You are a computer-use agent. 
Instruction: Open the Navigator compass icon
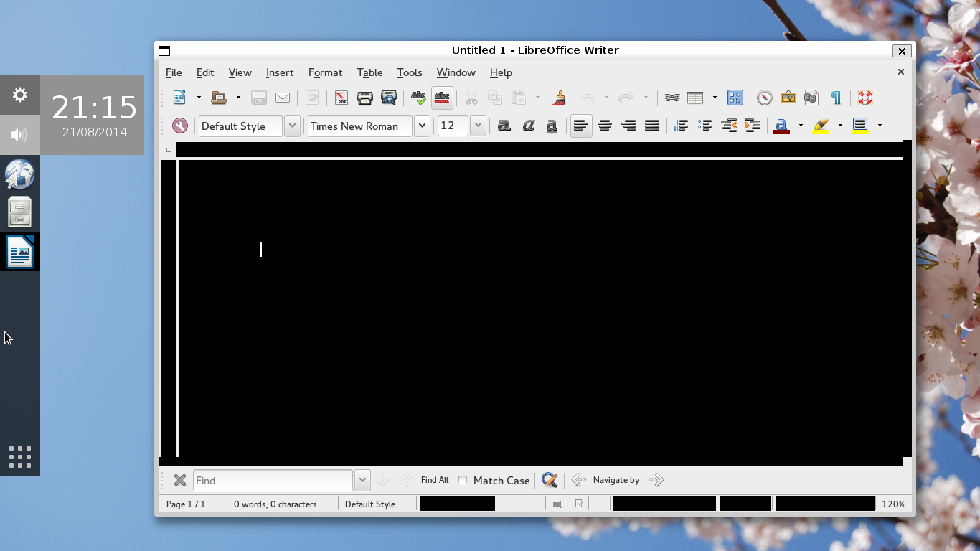click(764, 98)
